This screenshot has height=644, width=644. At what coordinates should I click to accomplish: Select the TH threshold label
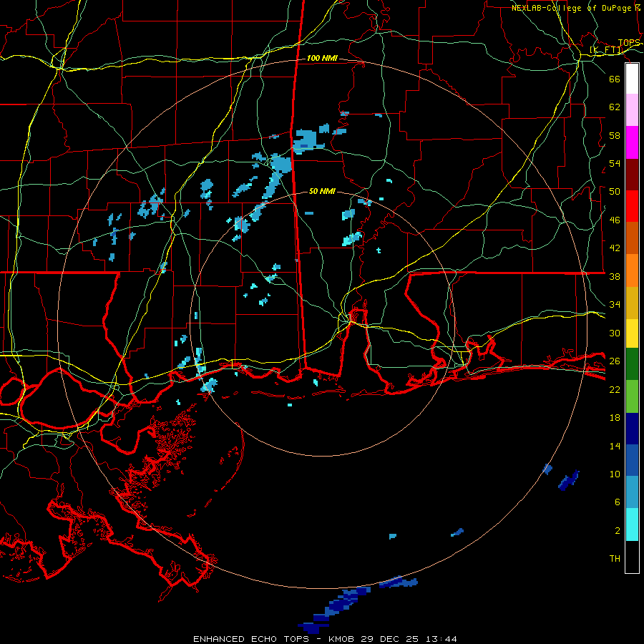click(x=615, y=558)
